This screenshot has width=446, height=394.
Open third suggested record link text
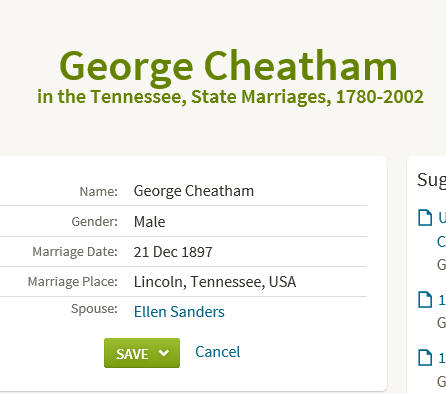coord(442,358)
